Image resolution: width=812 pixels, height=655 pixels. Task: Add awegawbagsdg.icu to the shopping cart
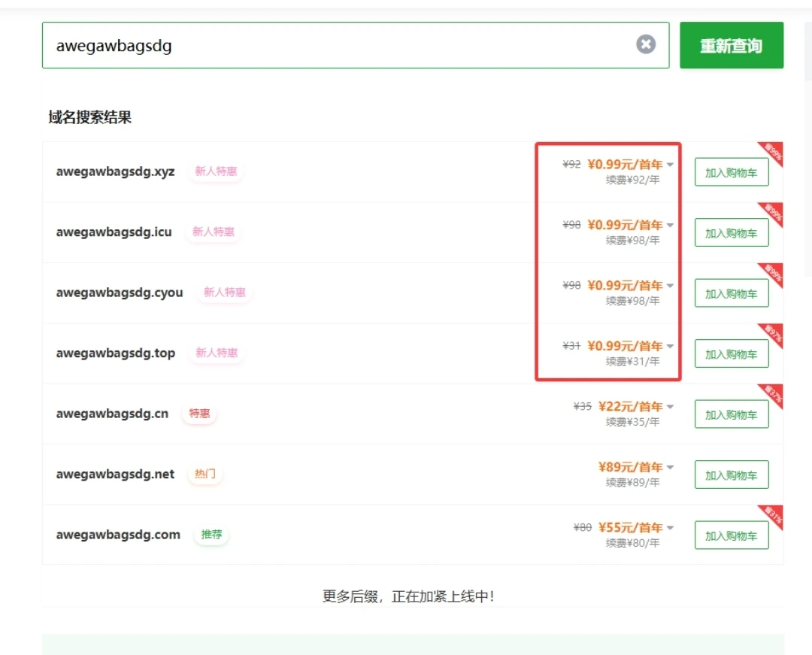731,233
